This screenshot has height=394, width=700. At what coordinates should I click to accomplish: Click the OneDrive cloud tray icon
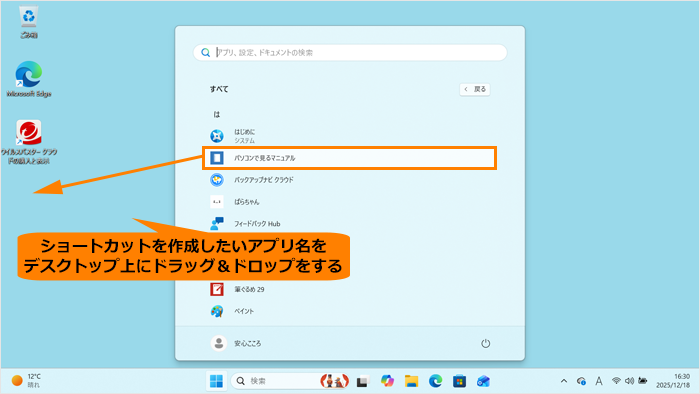tap(581, 381)
